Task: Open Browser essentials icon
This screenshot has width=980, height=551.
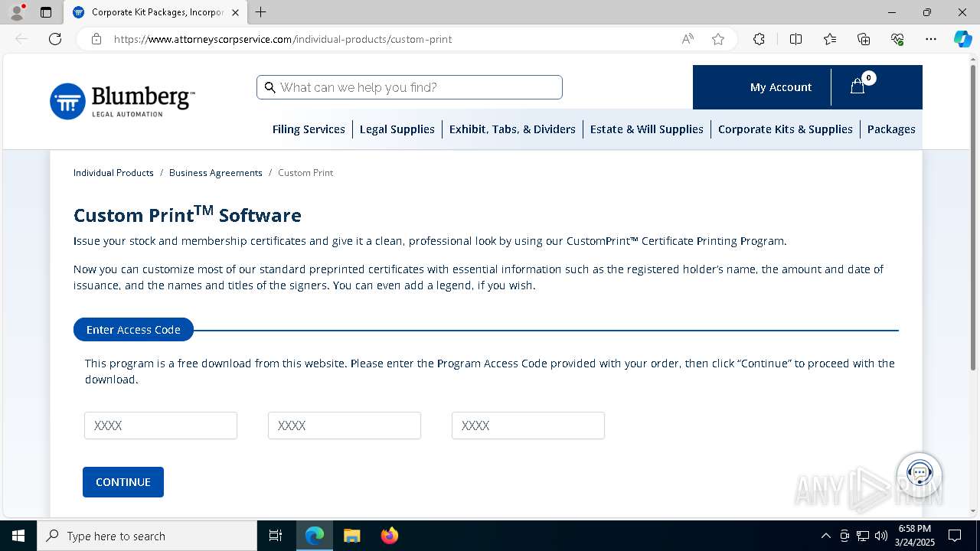Action: tap(897, 39)
